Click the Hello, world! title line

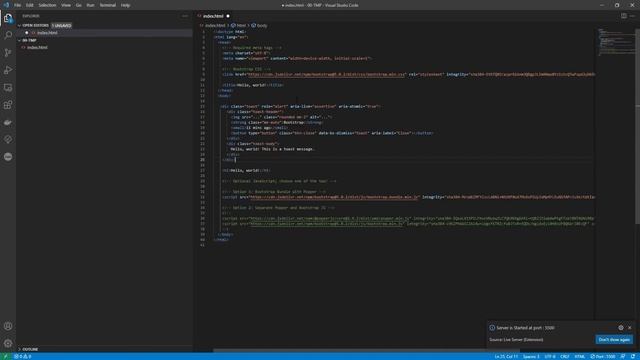pos(253,85)
